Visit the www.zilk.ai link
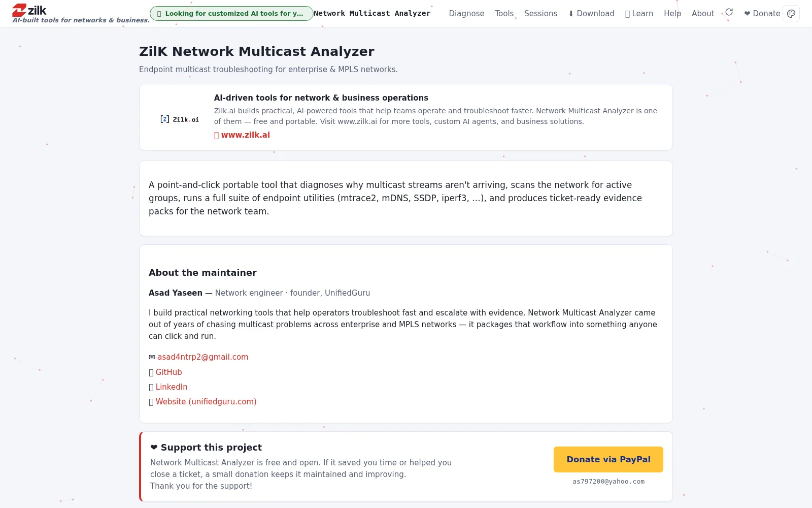Image resolution: width=812 pixels, height=508 pixels. click(x=242, y=135)
